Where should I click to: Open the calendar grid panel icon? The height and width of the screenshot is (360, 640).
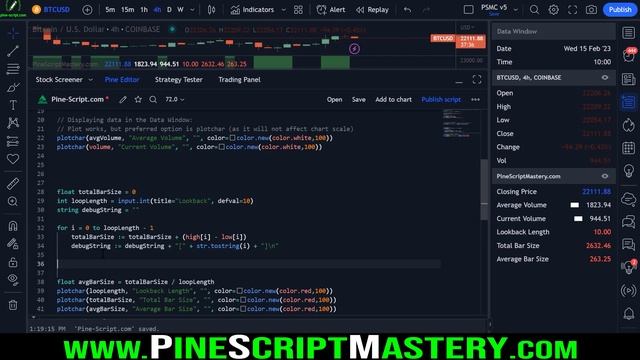click(629, 148)
